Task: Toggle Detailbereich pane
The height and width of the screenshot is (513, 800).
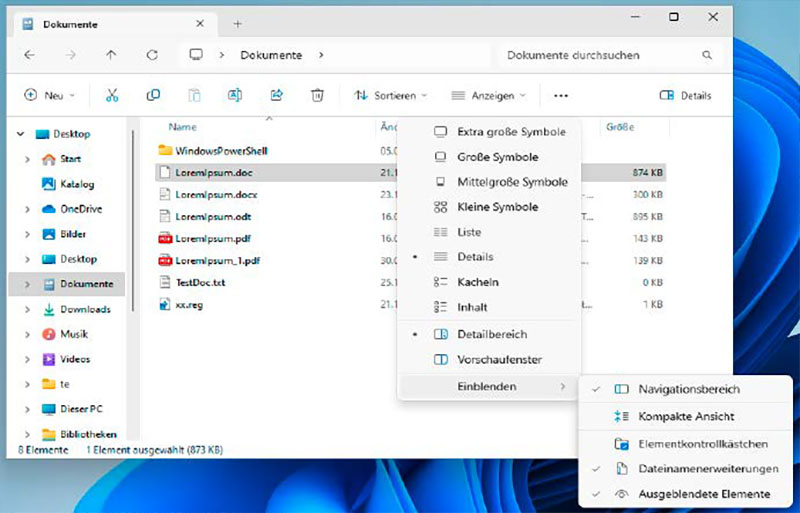Action: click(489, 334)
